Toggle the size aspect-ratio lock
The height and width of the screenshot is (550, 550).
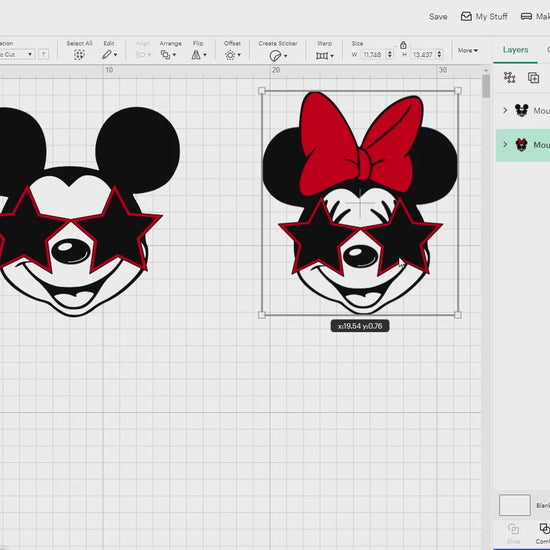tap(403, 45)
